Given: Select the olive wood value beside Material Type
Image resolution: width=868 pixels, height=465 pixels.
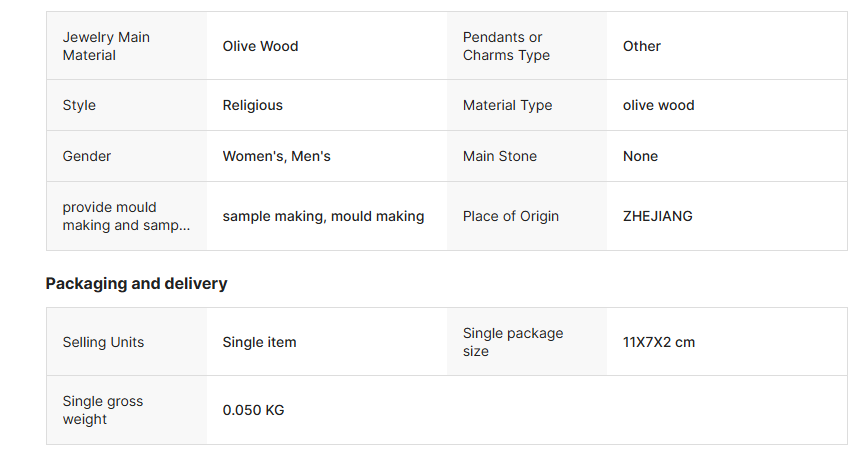Looking at the screenshot, I should [x=659, y=105].
